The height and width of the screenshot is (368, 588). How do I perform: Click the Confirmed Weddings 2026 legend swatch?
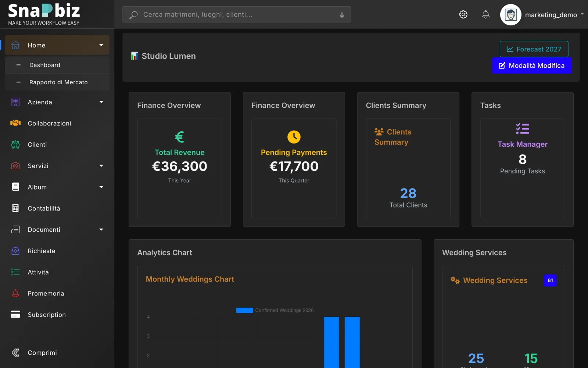(x=244, y=310)
